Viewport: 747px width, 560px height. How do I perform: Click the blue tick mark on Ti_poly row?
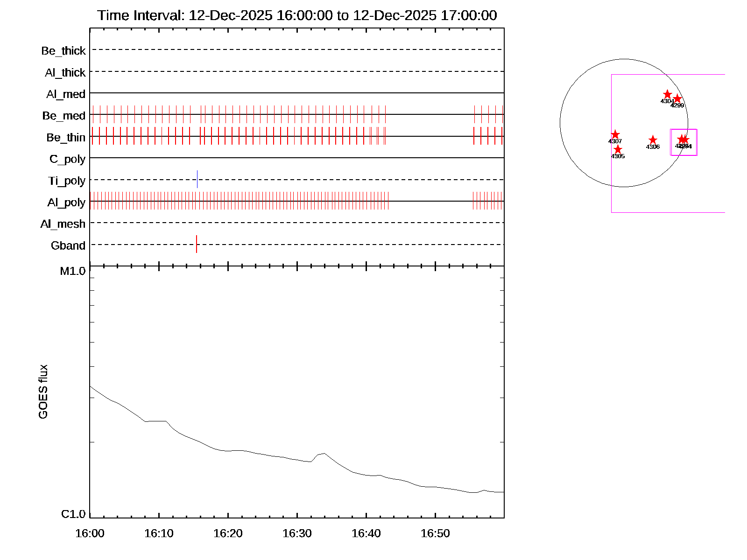197,179
